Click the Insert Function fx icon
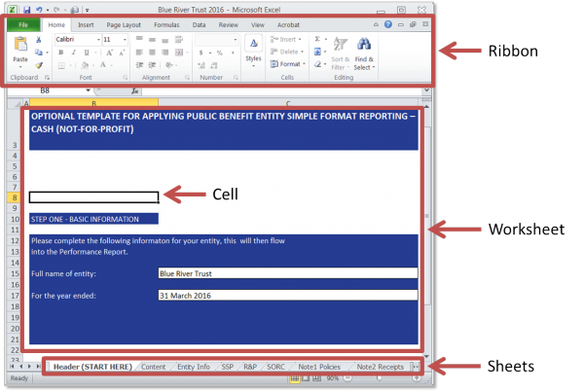The height and width of the screenshot is (392, 584). (135, 90)
